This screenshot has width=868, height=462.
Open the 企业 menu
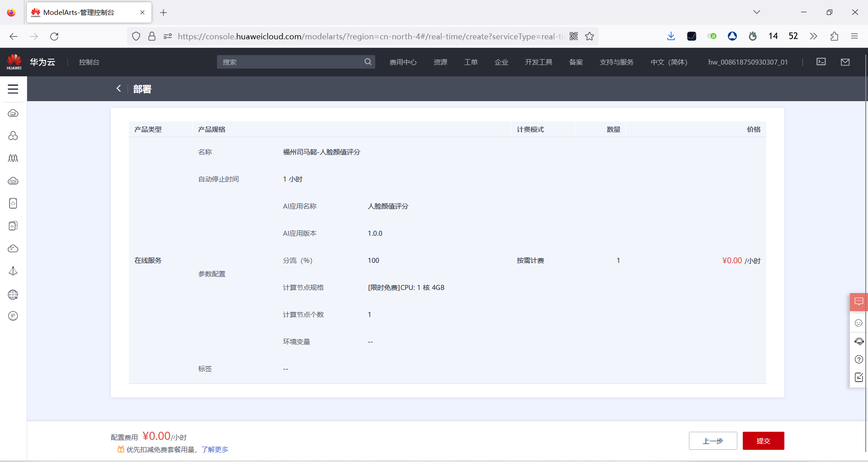[x=501, y=62]
